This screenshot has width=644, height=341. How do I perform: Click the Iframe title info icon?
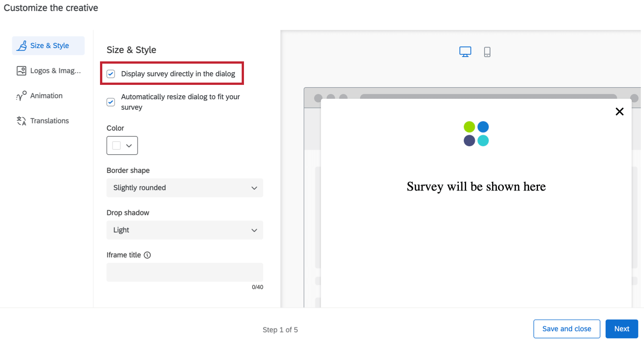point(147,255)
